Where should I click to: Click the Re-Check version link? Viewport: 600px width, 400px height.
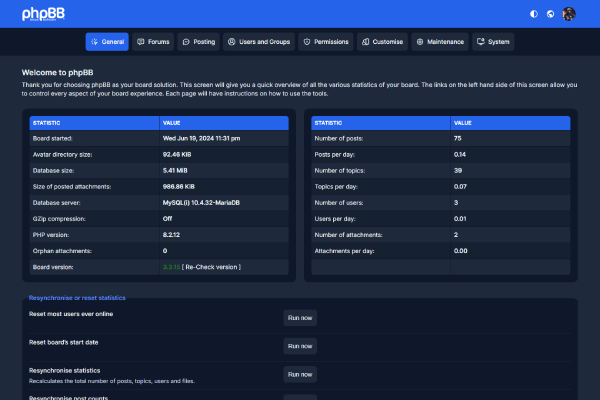click(x=211, y=267)
